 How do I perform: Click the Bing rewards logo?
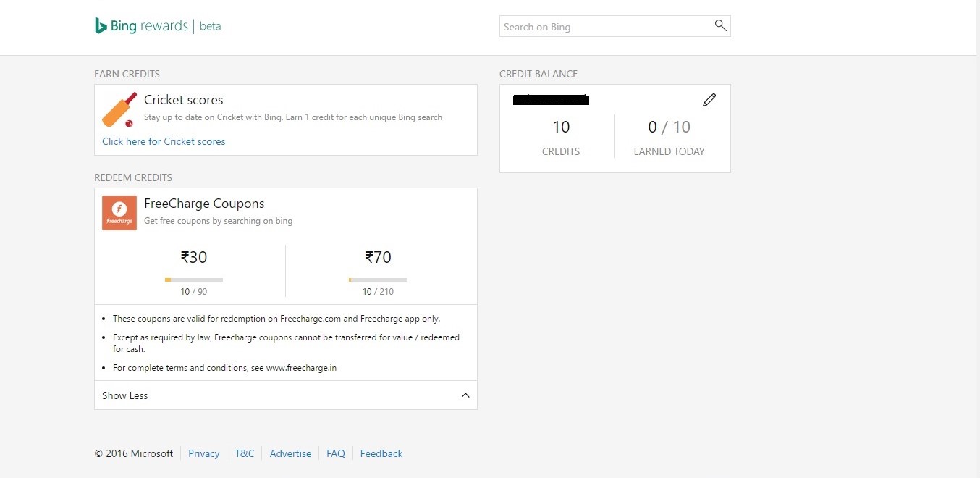(141, 26)
